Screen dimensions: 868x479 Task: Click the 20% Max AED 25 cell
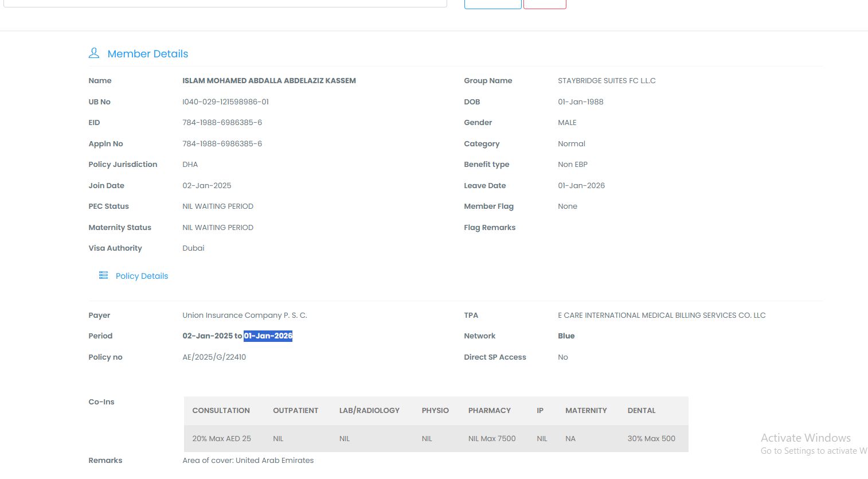pyautogui.click(x=221, y=439)
